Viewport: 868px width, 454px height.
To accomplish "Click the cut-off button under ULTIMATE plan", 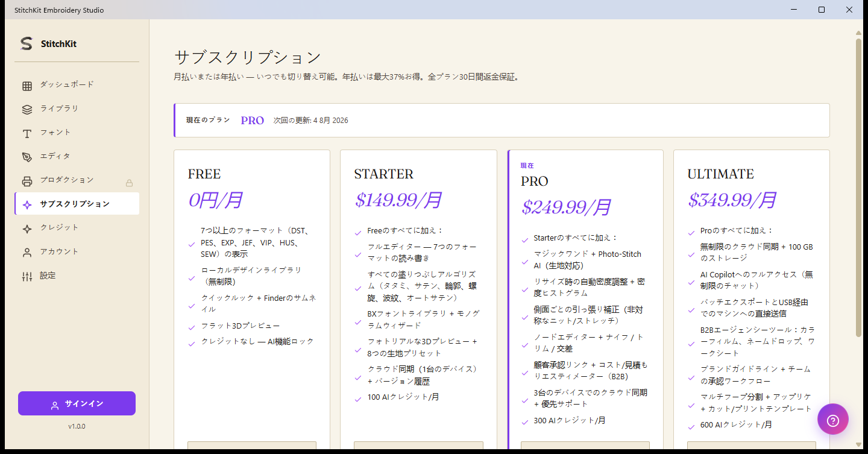I will coord(752,445).
